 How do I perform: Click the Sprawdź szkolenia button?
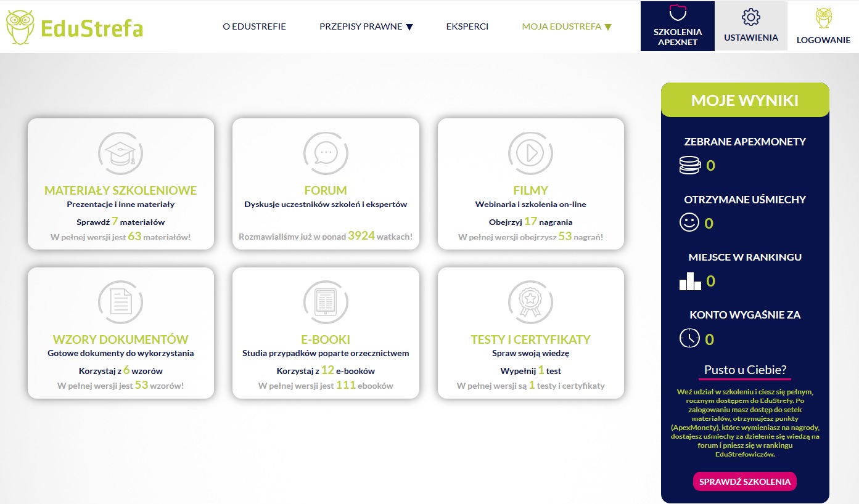[x=745, y=482]
